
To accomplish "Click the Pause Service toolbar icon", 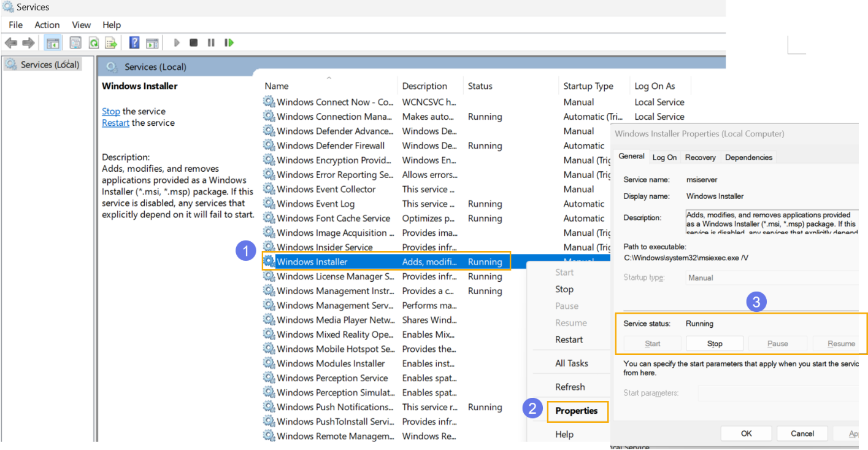I will tap(211, 43).
